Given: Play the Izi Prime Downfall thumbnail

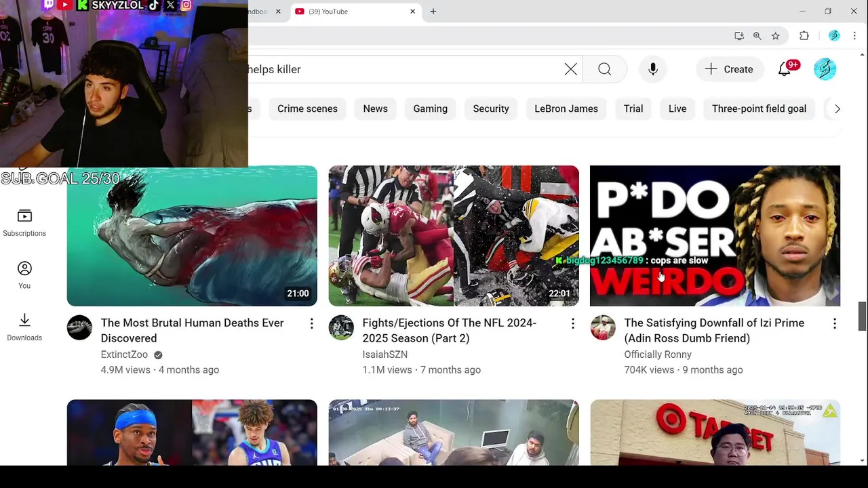Looking at the screenshot, I should coord(715,236).
